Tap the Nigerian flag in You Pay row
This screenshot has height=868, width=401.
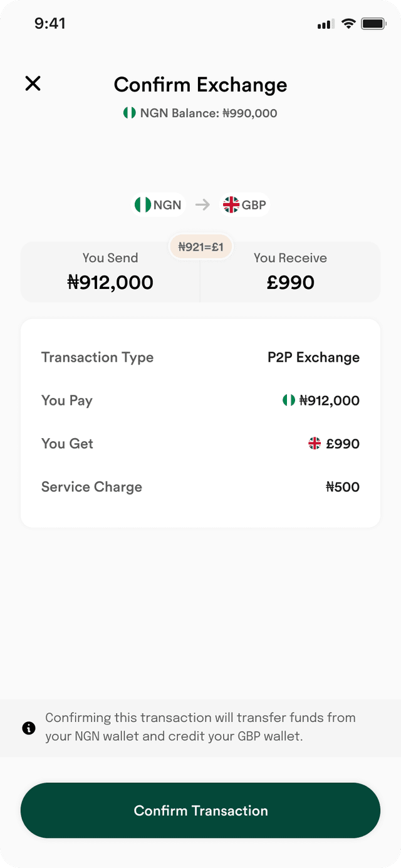pos(289,400)
